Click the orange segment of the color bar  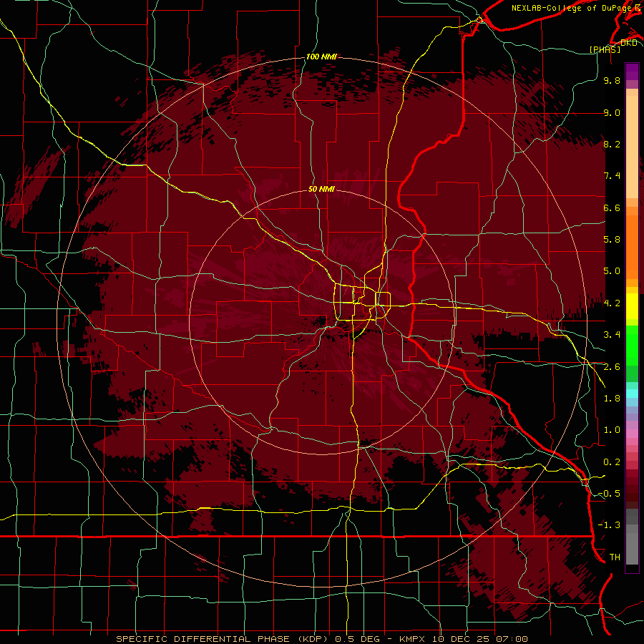coord(632,246)
